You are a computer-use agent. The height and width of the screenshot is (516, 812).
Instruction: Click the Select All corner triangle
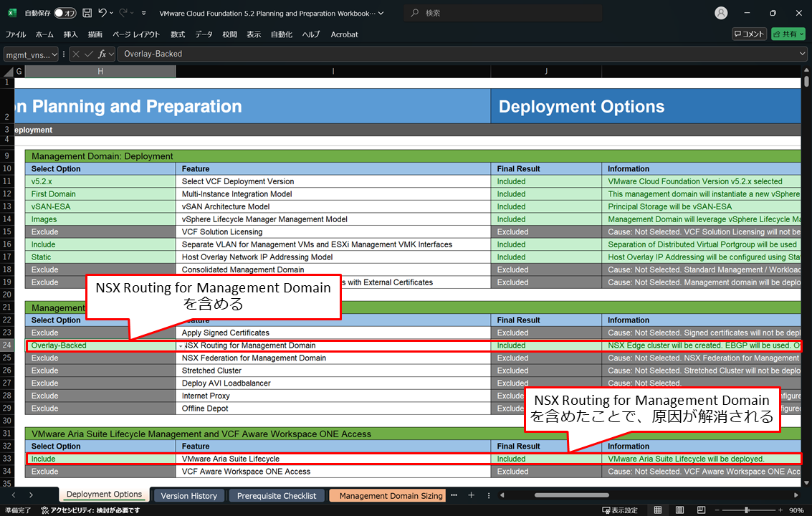pos(9,72)
